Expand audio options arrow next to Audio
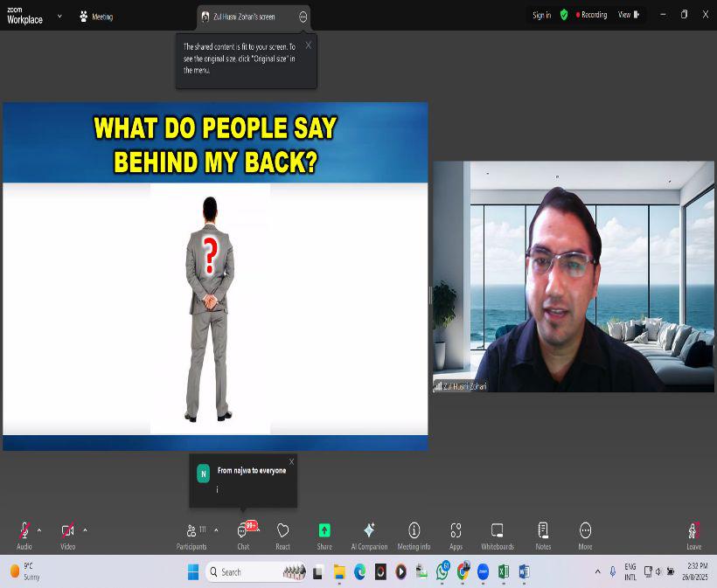Viewport: 717px width, 588px height. pos(39,529)
